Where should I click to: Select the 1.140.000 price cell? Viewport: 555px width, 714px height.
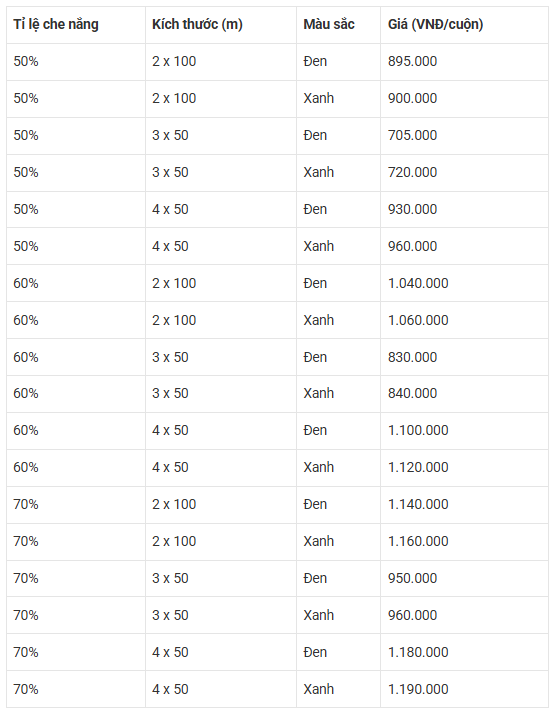pyautogui.click(x=464, y=504)
